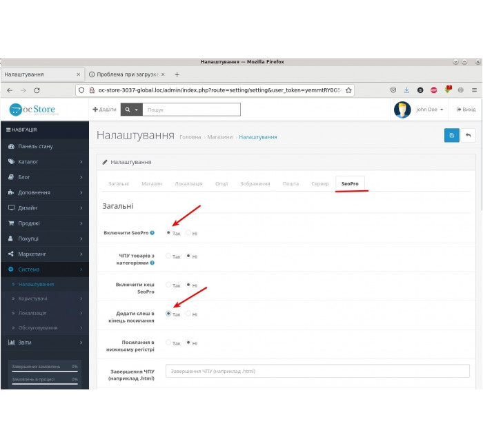Screen dimensions: 483x448
Task: Select Ні for Включити кеш SeoPro
Action: pyautogui.click(x=188, y=285)
